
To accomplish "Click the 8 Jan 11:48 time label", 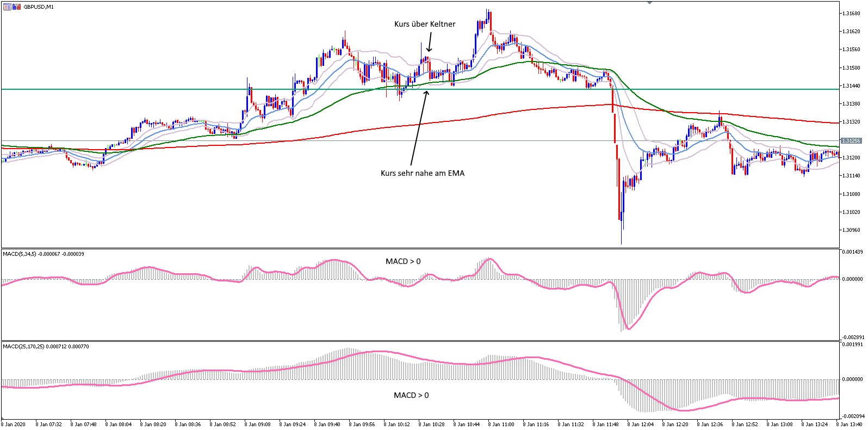I will [606, 424].
